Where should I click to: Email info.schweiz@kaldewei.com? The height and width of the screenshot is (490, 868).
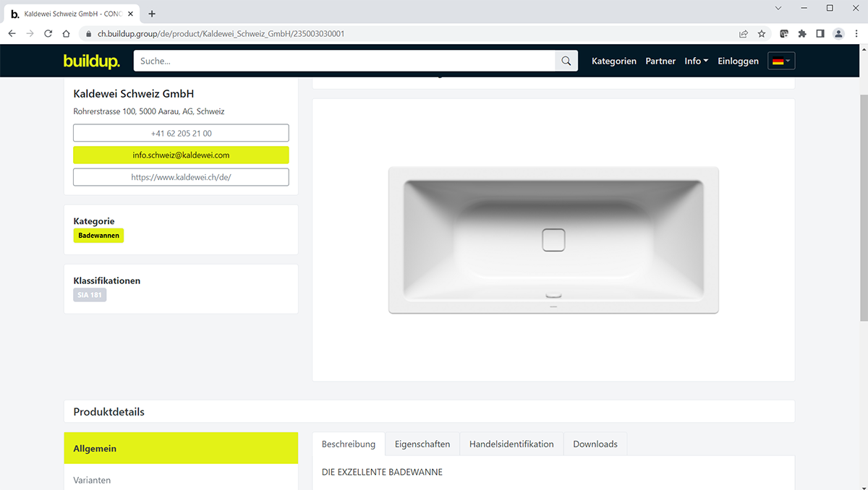point(181,155)
